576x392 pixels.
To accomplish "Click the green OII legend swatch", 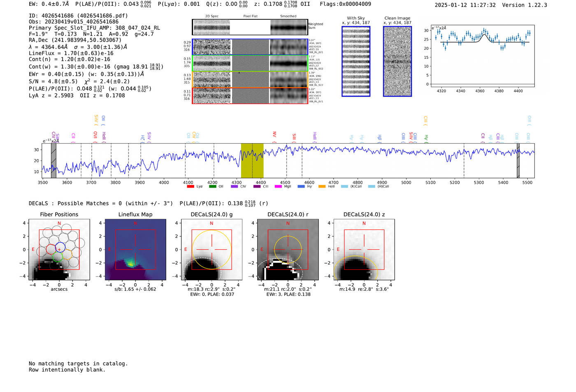I will (212, 186).
